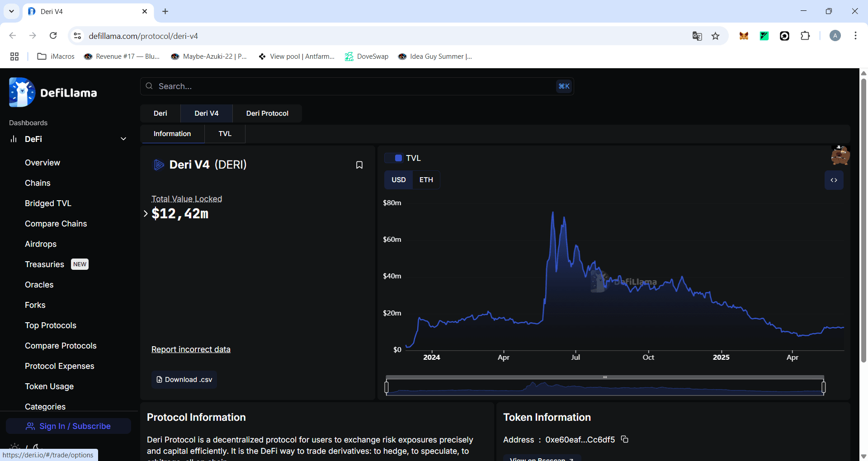Open MetaMask fox extension
This screenshot has width=868, height=461.
(x=744, y=36)
